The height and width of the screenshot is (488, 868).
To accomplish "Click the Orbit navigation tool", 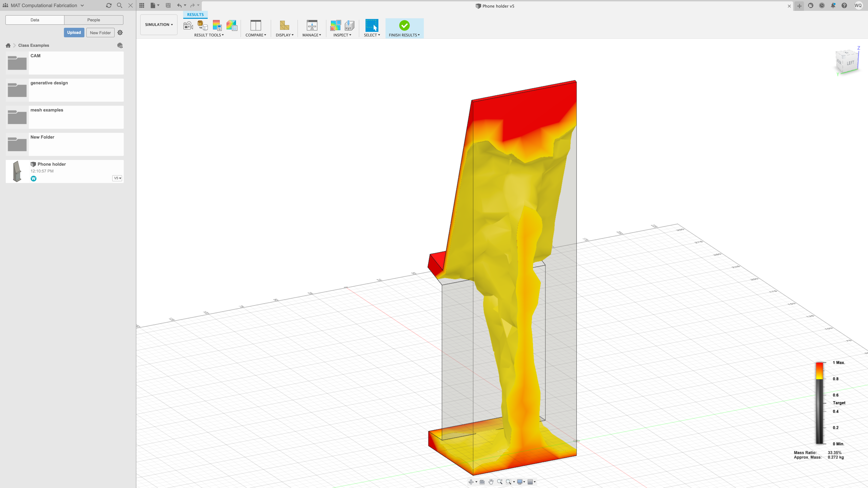I will [471, 482].
